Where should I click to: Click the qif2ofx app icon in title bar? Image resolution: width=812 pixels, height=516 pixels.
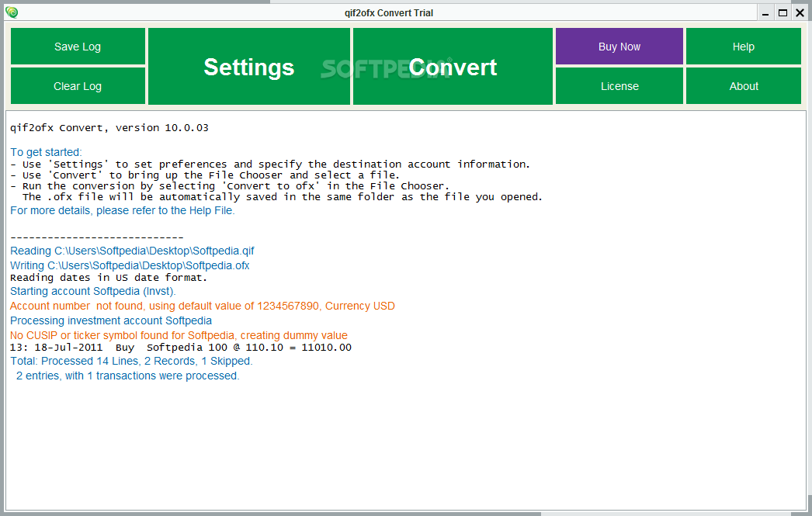[x=12, y=12]
